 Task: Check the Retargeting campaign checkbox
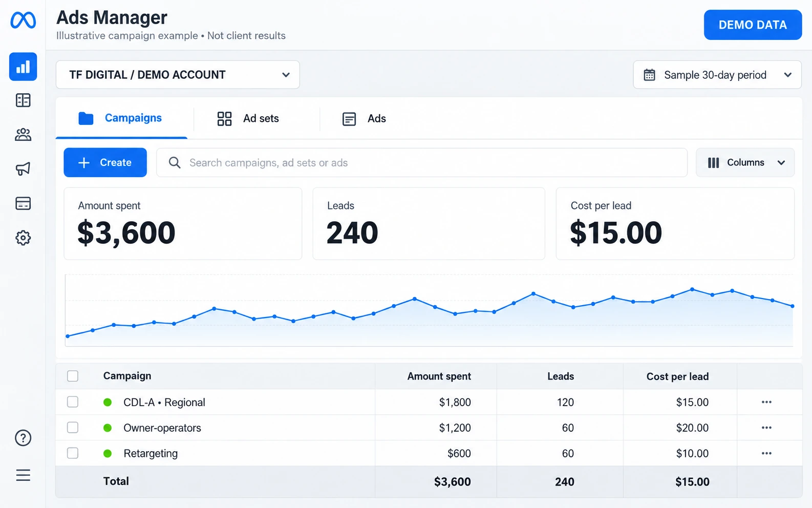pyautogui.click(x=73, y=453)
